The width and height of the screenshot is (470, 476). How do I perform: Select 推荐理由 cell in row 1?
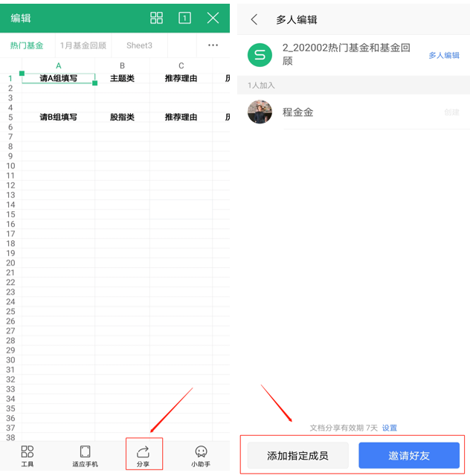[181, 78]
